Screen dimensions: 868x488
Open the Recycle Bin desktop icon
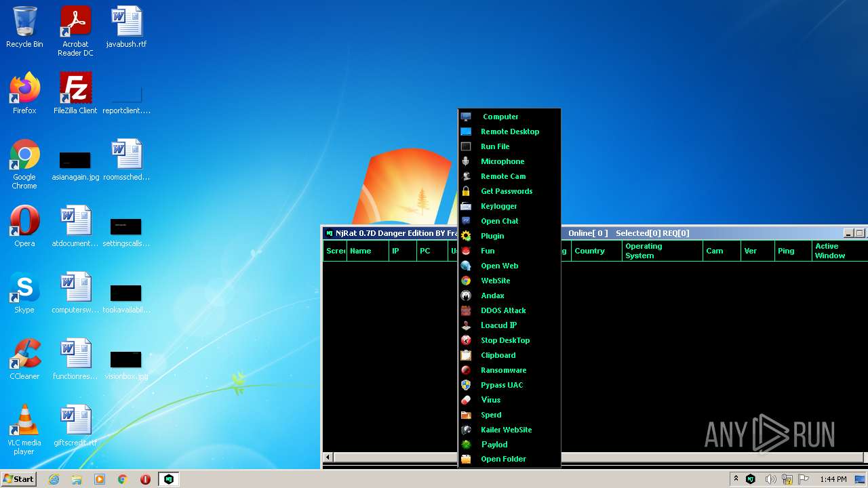24,28
